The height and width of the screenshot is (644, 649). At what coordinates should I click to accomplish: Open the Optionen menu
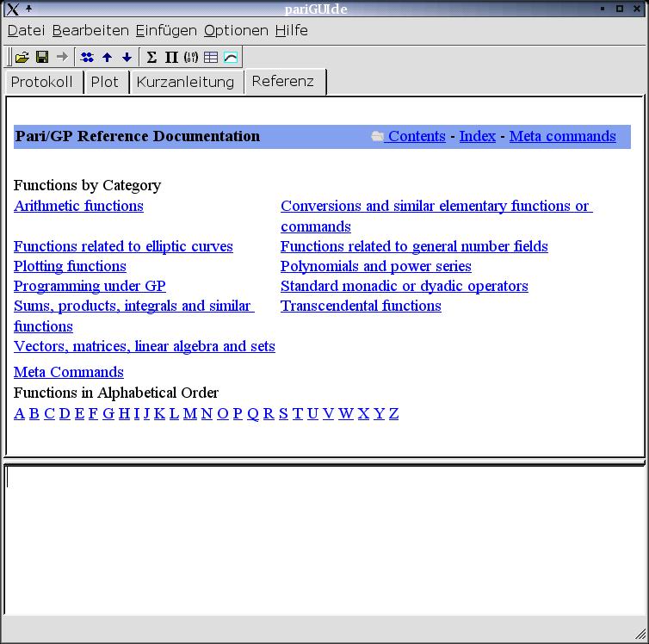tap(236, 31)
